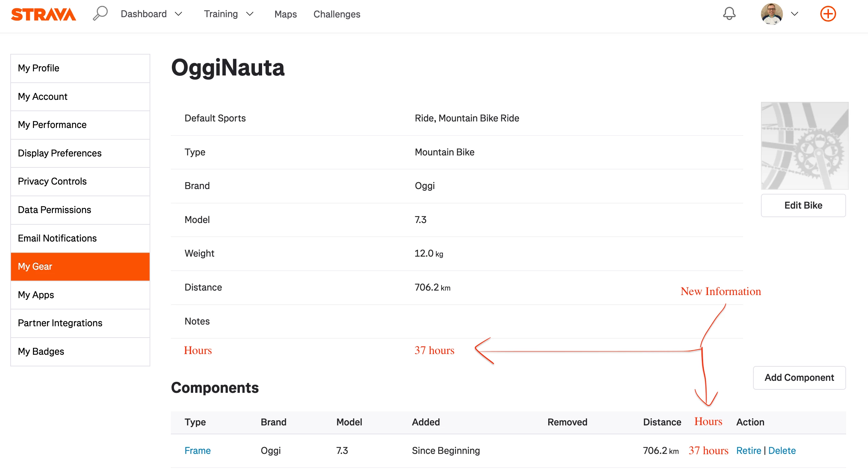Delete the Frame component
Screen dimensions: 868x470
point(782,451)
